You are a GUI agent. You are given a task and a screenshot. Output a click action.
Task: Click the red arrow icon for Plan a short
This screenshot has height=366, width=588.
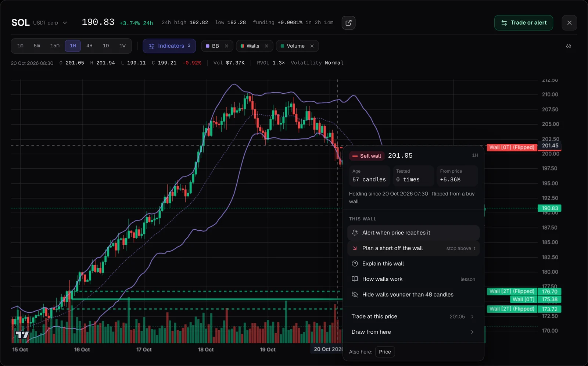point(355,248)
